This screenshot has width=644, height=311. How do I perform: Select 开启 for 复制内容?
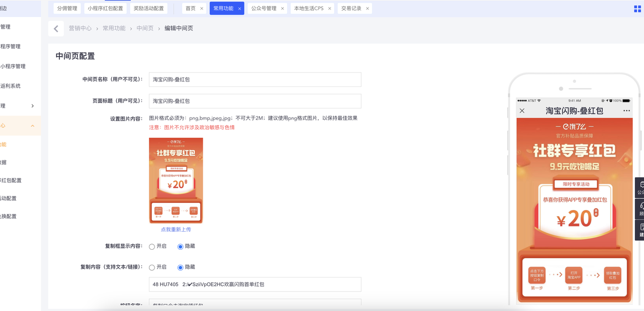tap(152, 267)
